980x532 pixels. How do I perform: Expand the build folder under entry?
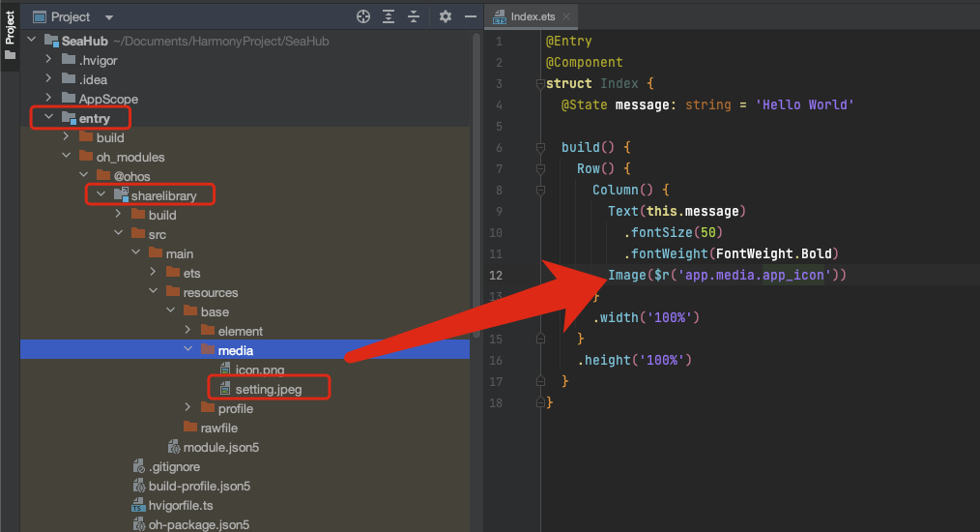coord(67,136)
